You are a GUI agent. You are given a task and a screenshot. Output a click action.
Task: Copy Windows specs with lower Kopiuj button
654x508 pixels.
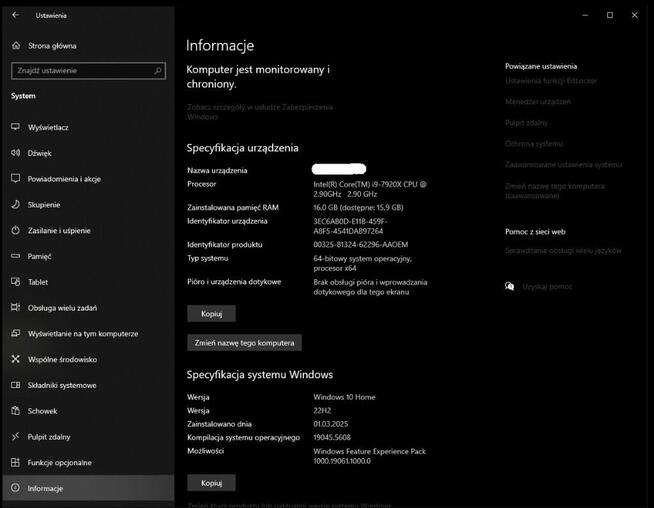(211, 483)
